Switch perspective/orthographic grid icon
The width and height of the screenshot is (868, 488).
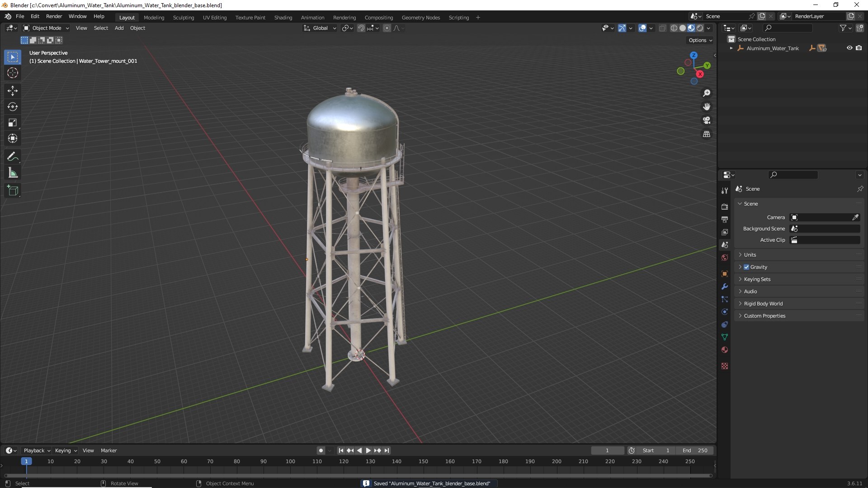tap(707, 134)
